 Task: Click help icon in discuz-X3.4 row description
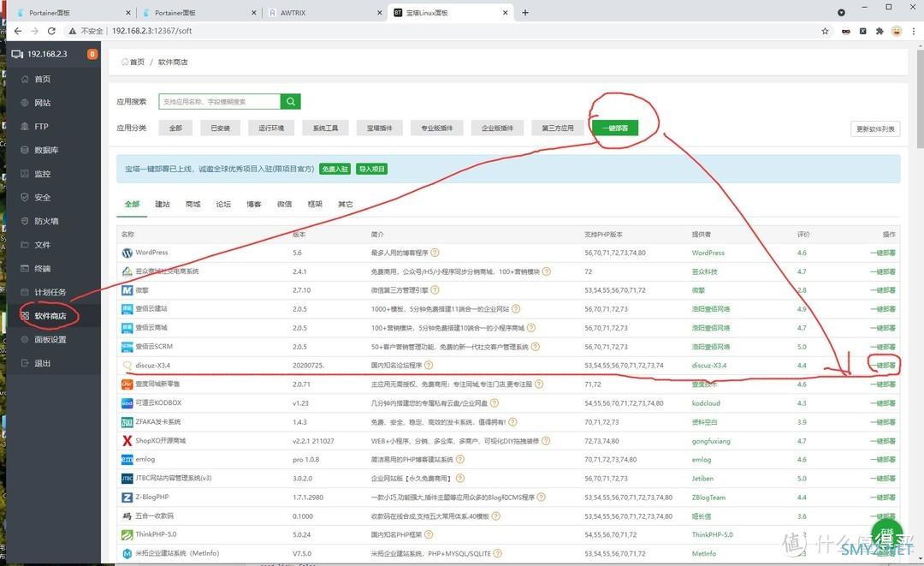point(429,365)
